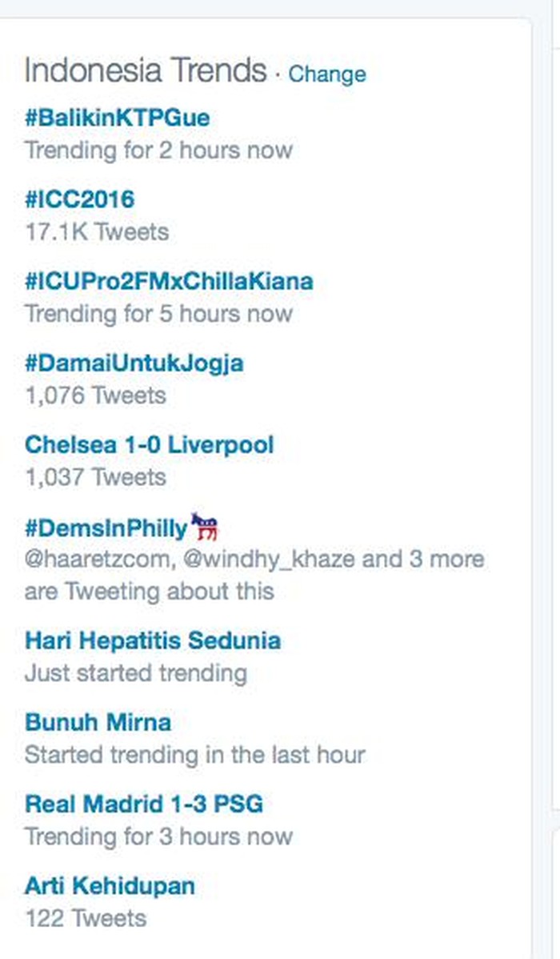Image resolution: width=560 pixels, height=959 pixels.
Task: Open the Arti Kehidupan trend
Action: (x=110, y=886)
